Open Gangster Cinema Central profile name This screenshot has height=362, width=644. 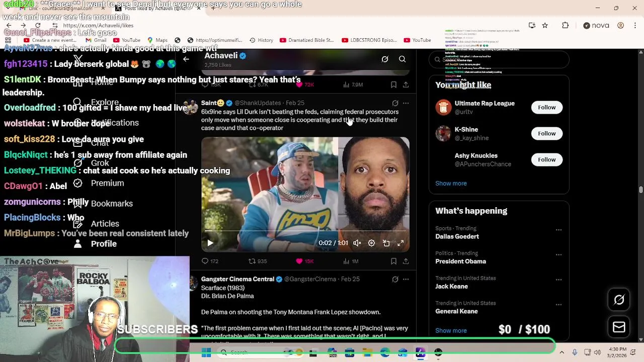click(x=237, y=279)
